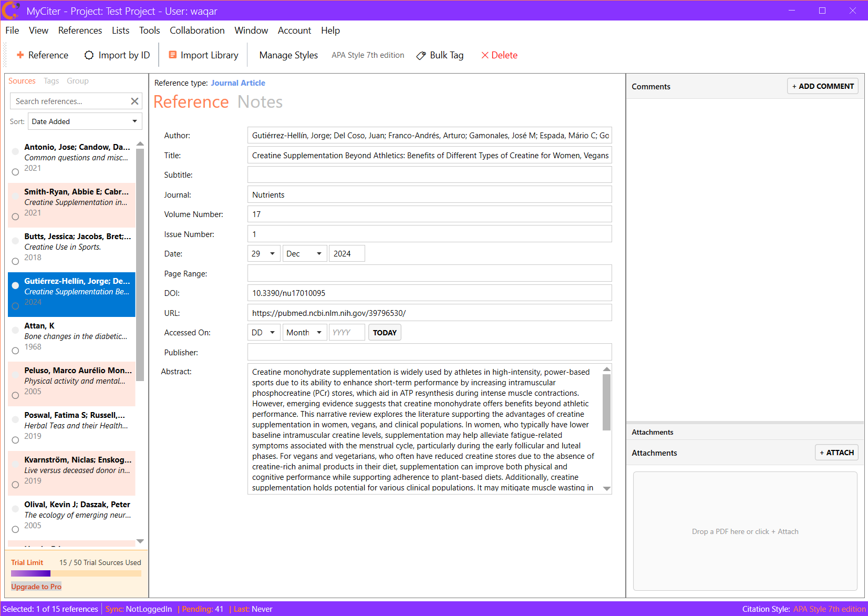Open the Help menu
Image resolution: width=868 pixels, height=616 pixels.
click(330, 30)
